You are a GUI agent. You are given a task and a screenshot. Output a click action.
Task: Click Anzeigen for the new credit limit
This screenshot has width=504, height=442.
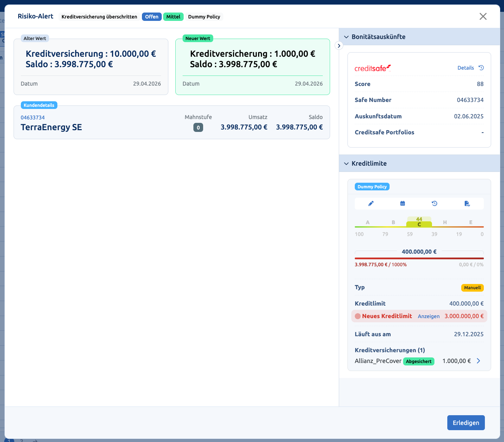click(x=429, y=316)
